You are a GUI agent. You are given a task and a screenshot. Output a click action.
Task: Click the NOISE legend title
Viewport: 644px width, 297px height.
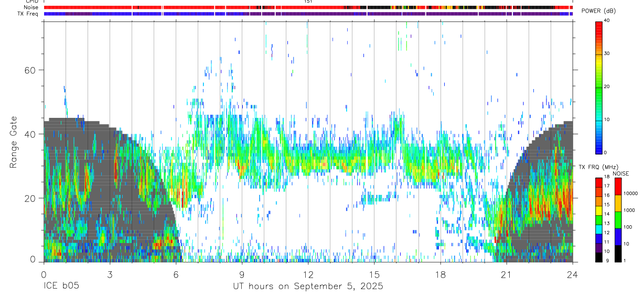621,173
